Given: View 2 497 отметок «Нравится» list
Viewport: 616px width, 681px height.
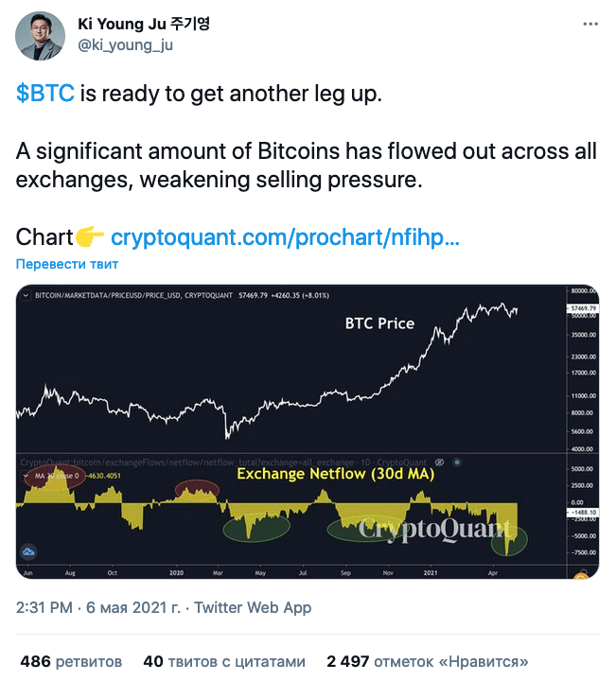Looking at the screenshot, I should [428, 661].
